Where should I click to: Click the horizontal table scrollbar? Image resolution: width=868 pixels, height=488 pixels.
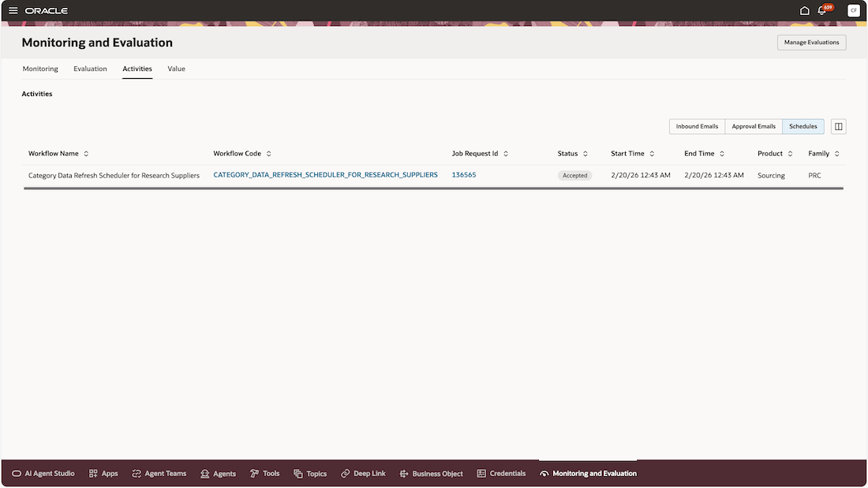point(433,188)
